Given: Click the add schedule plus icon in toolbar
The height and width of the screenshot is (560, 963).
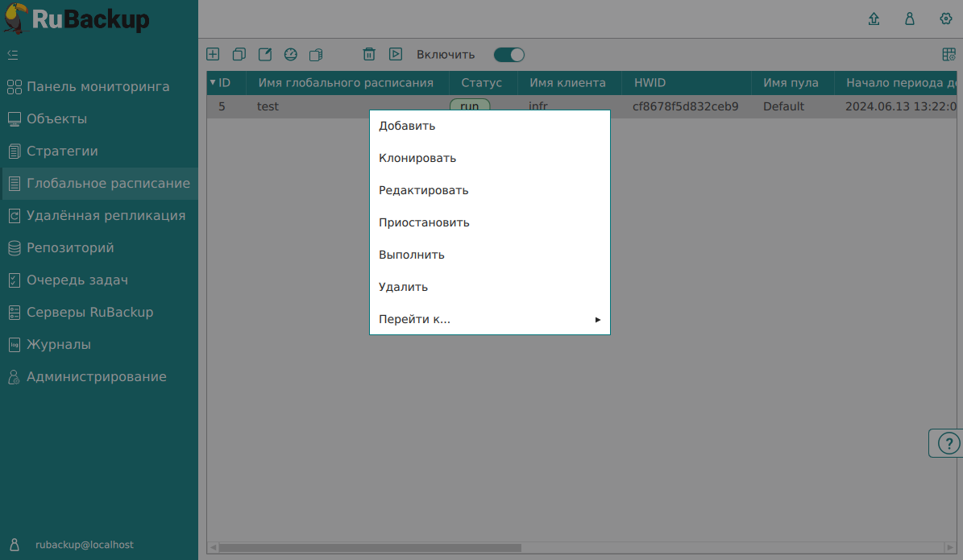Looking at the screenshot, I should (x=213, y=55).
